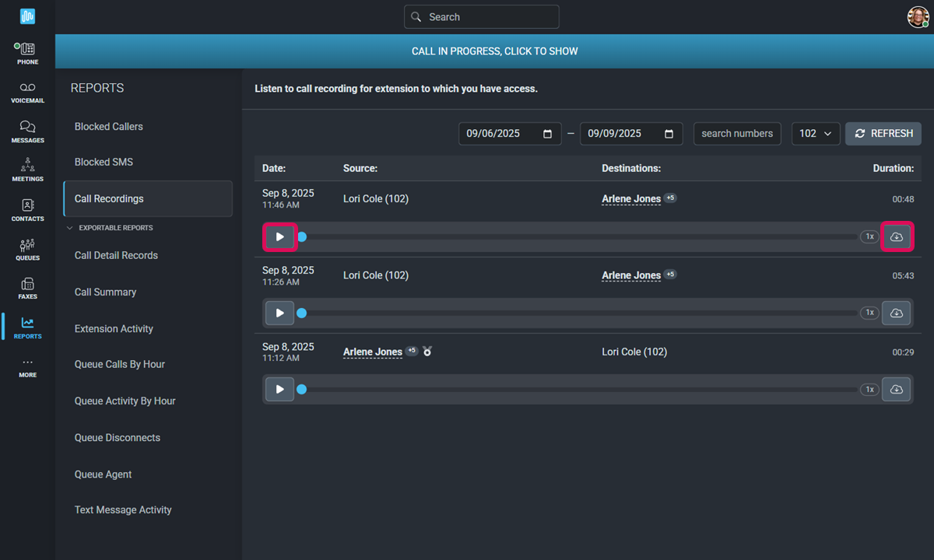934x560 pixels.
Task: Open the start date 09/06/2025 calendar picker
Action: (x=547, y=134)
